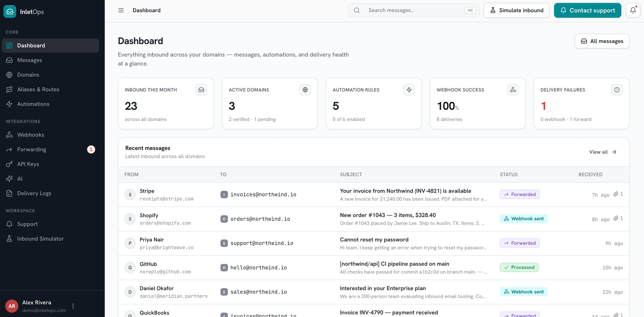Click the support@northwind.io address
Screen dimensions: 644x317
(262, 243)
